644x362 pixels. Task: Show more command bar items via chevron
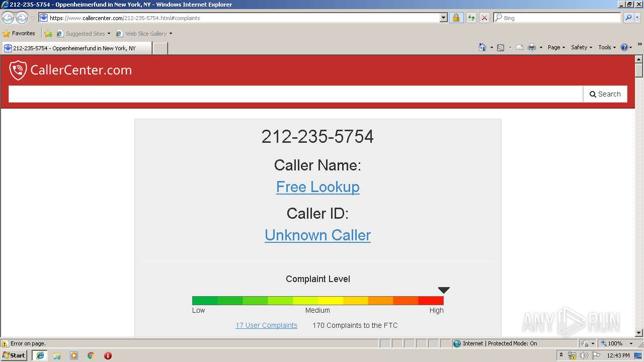(639, 45)
